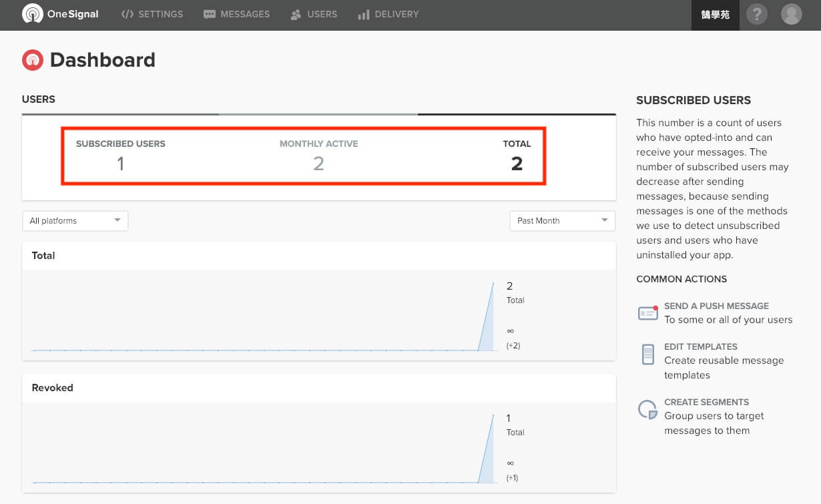Click the OneSignal logo icon

pyautogui.click(x=32, y=14)
